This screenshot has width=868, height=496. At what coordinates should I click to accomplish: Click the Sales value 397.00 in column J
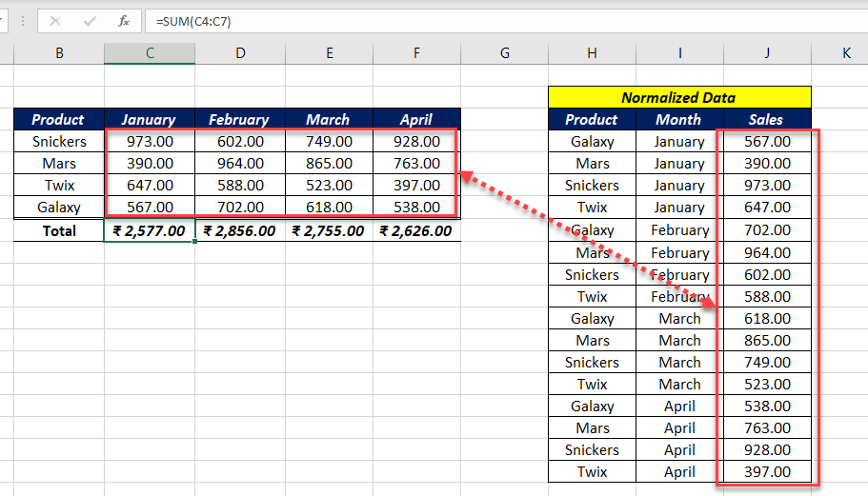(767, 471)
